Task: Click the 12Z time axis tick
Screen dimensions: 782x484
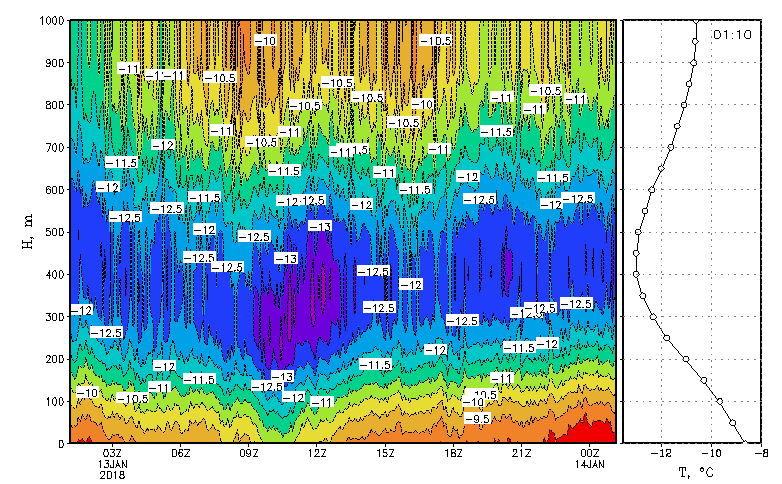Action: click(317, 452)
